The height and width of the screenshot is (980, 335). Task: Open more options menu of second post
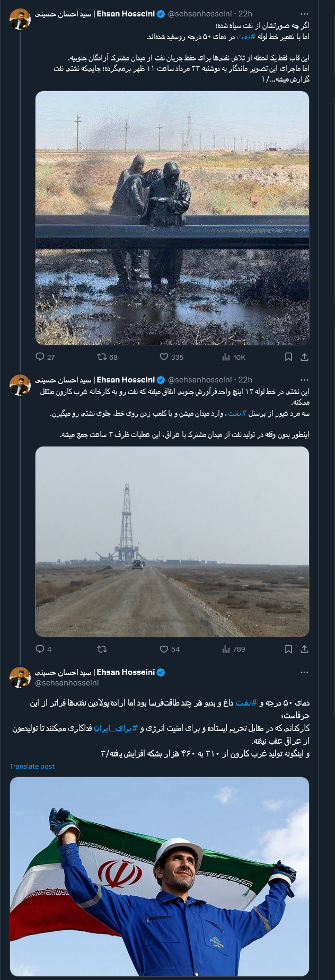pos(304,380)
